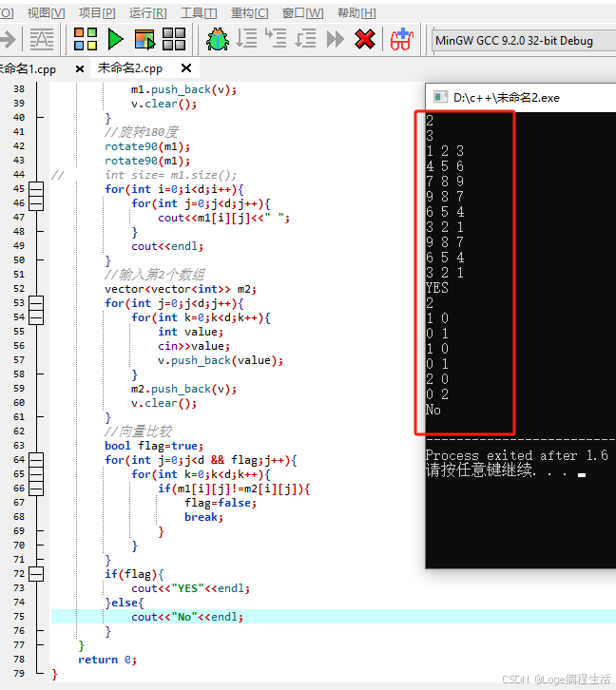616x690 pixels.
Task: Click the first 'rotate90(m1);' call on line 42
Action: pyautogui.click(x=147, y=146)
